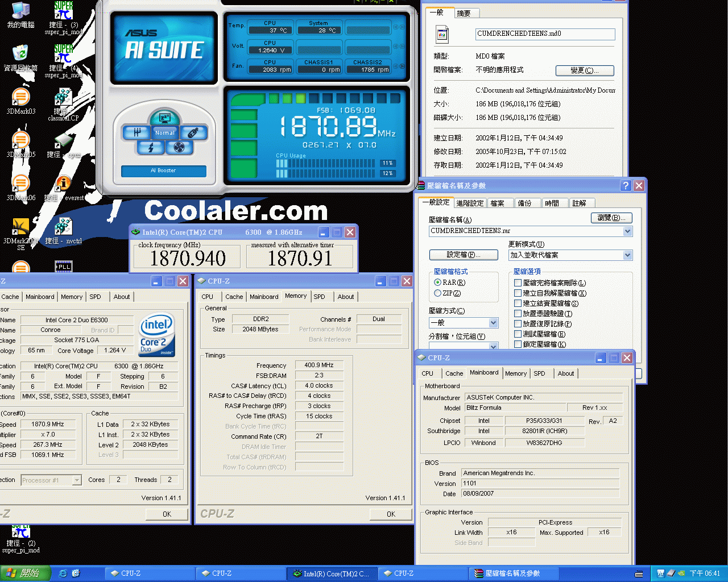
Task: Click the help question mark in archive dialog
Action: tap(626, 186)
